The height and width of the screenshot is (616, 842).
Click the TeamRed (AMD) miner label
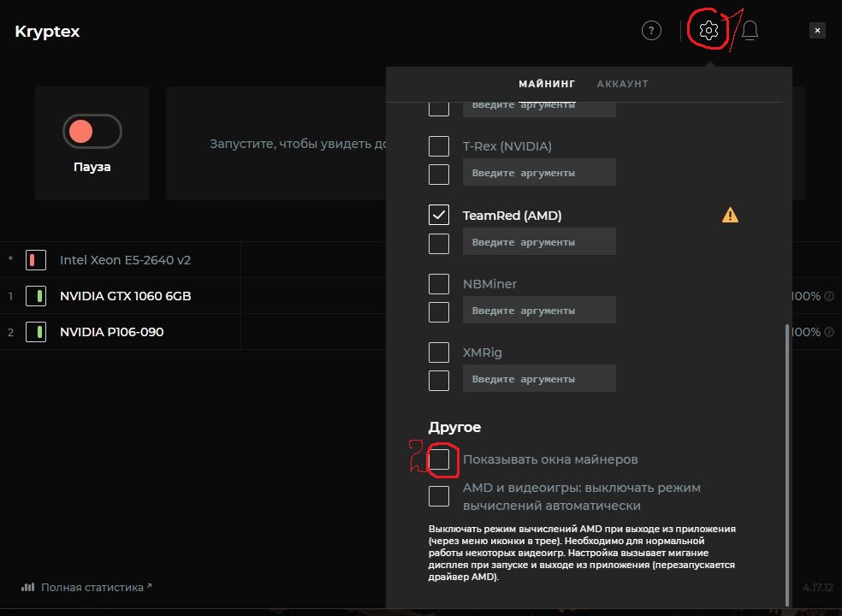tap(513, 216)
